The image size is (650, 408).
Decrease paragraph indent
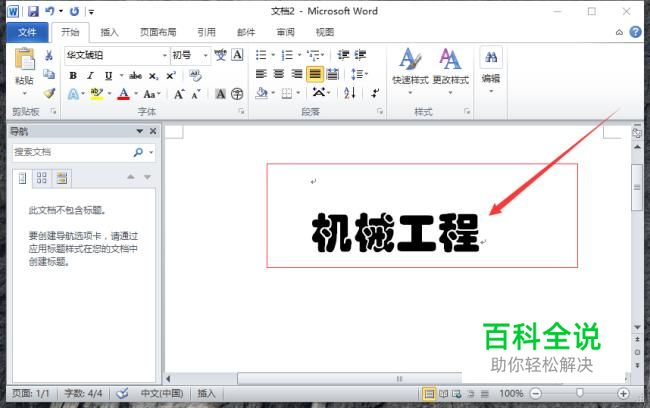point(343,55)
